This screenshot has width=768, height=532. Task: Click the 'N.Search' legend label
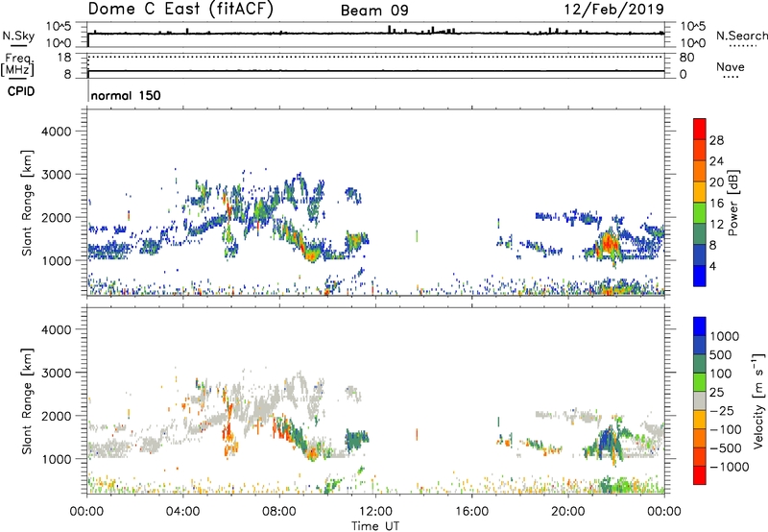pyautogui.click(x=741, y=36)
